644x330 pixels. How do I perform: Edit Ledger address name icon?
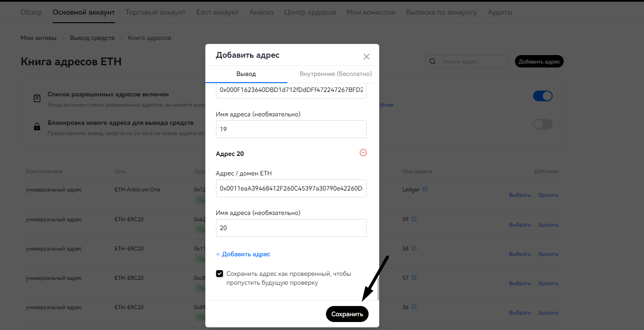pyautogui.click(x=425, y=189)
